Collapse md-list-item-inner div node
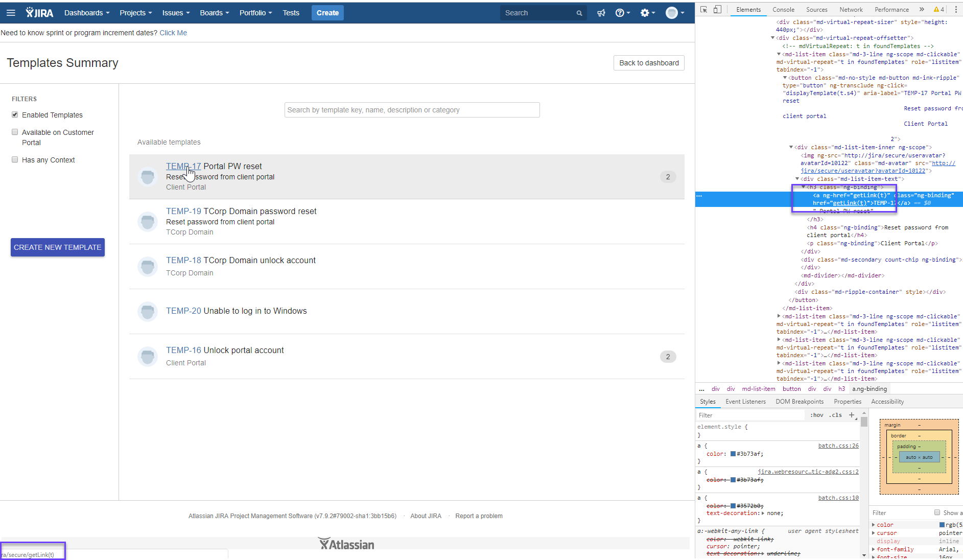 coord(791,147)
